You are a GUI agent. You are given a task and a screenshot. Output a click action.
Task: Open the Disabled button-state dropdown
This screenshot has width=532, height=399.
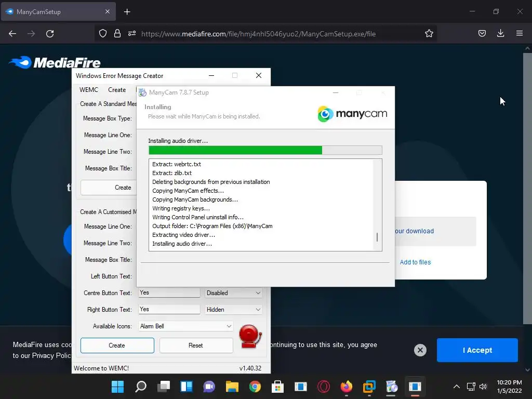tap(233, 293)
